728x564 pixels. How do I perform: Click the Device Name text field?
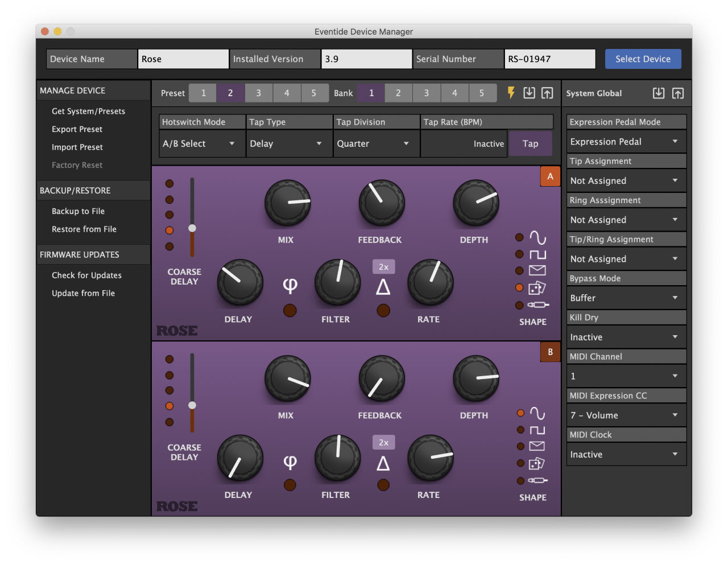tap(183, 59)
